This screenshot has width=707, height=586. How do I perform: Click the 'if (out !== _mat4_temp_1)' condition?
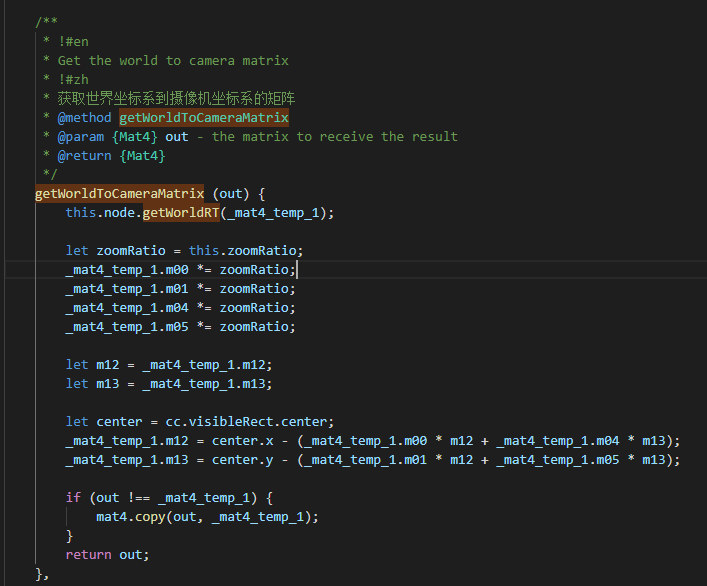click(x=168, y=498)
